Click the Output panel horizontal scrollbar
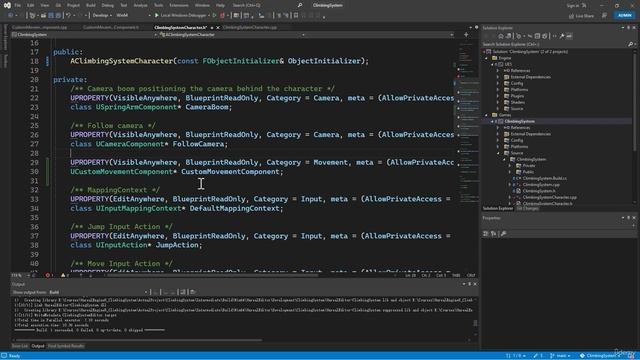The image size is (640, 360). pyautogui.click(x=139, y=340)
